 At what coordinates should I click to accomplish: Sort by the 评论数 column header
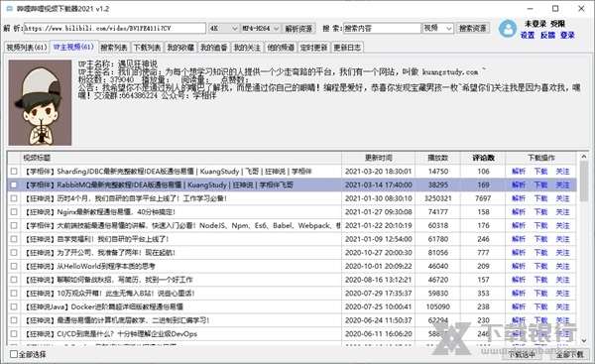coord(483,158)
